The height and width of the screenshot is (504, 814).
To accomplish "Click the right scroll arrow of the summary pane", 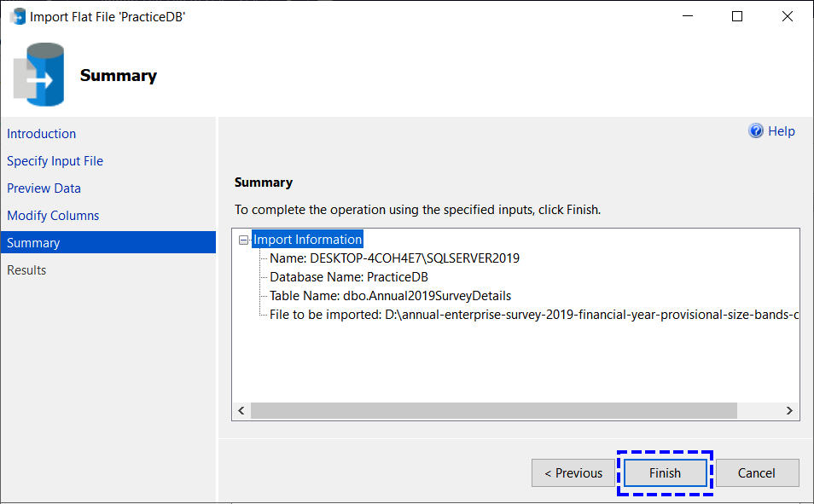I will (x=790, y=410).
